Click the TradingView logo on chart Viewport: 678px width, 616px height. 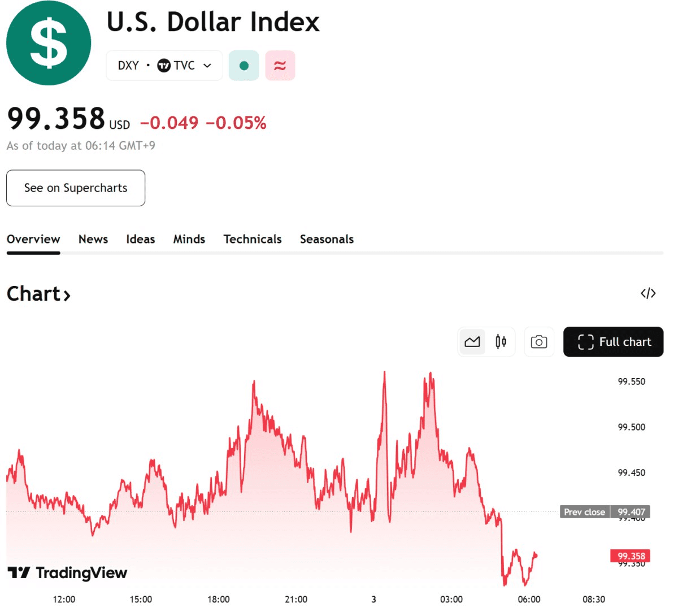pos(68,573)
